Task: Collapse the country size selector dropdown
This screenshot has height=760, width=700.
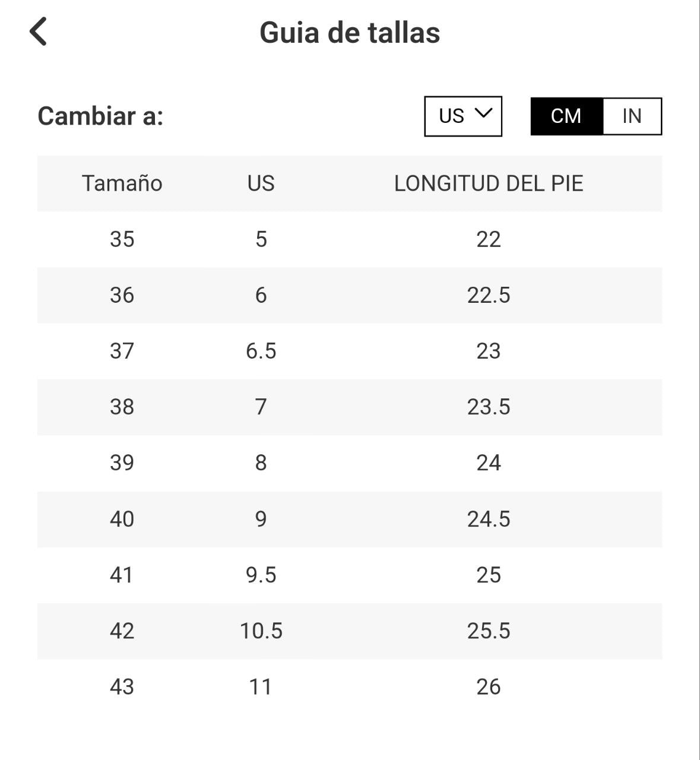Action: [463, 116]
